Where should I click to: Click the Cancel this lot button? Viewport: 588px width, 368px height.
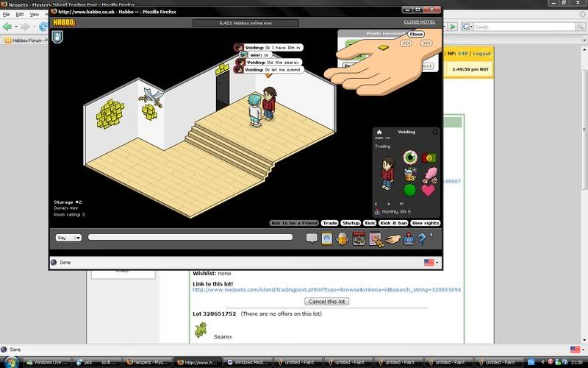(x=327, y=302)
